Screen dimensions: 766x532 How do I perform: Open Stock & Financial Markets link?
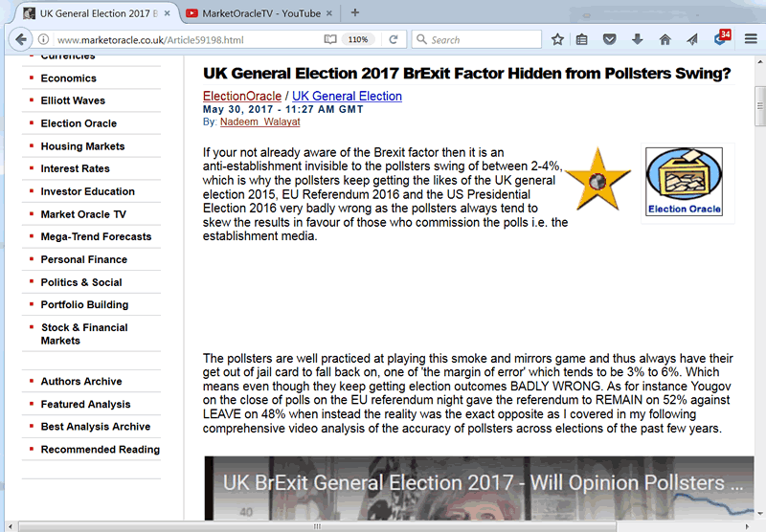coord(84,334)
